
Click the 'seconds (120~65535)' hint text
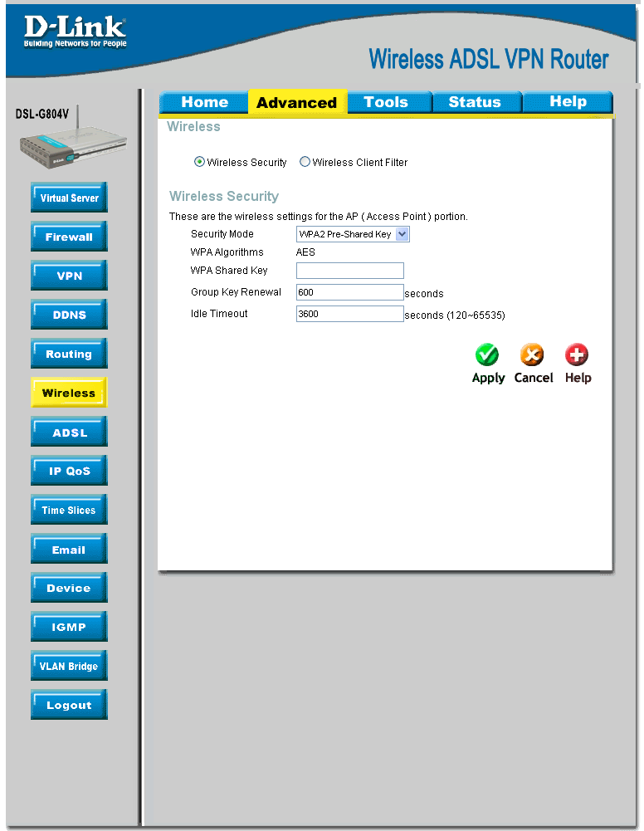pyautogui.click(x=455, y=315)
